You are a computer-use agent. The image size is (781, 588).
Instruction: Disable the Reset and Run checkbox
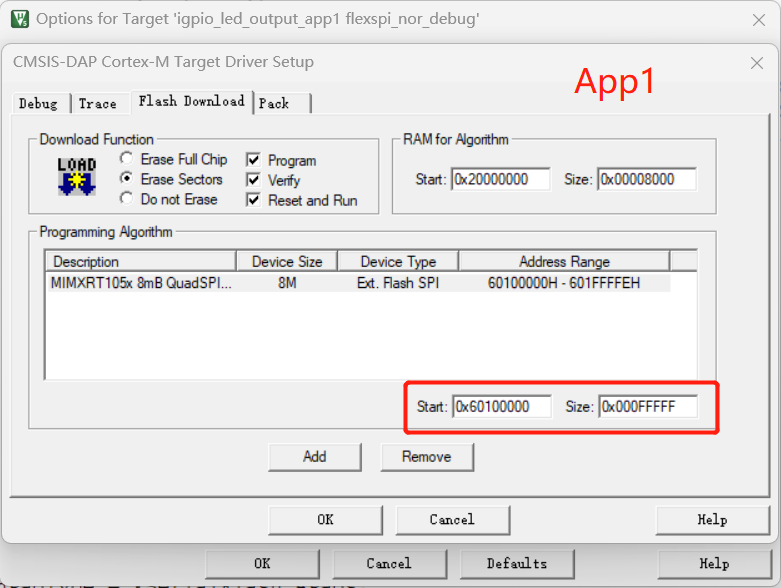[x=253, y=200]
